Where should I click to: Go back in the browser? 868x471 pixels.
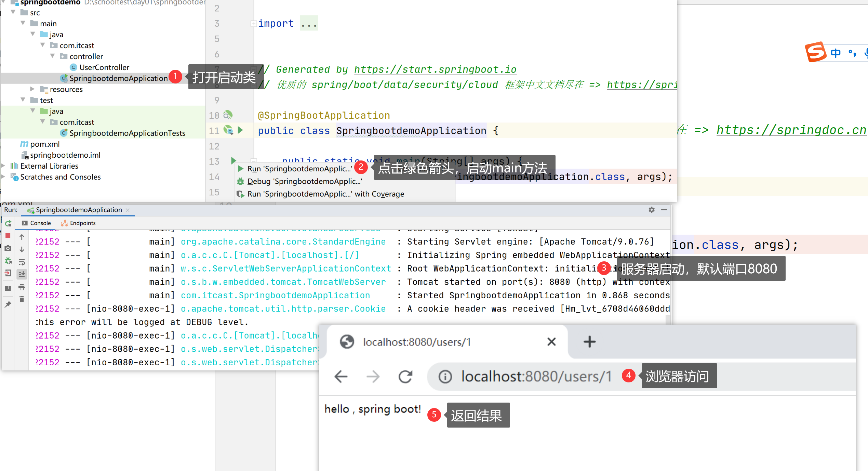point(340,377)
